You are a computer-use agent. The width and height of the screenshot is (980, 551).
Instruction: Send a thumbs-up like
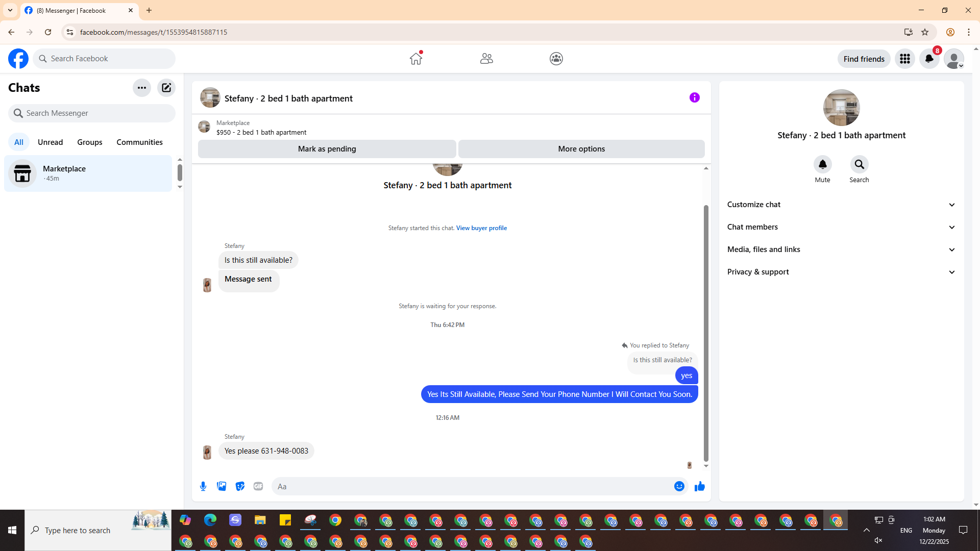[700, 486]
